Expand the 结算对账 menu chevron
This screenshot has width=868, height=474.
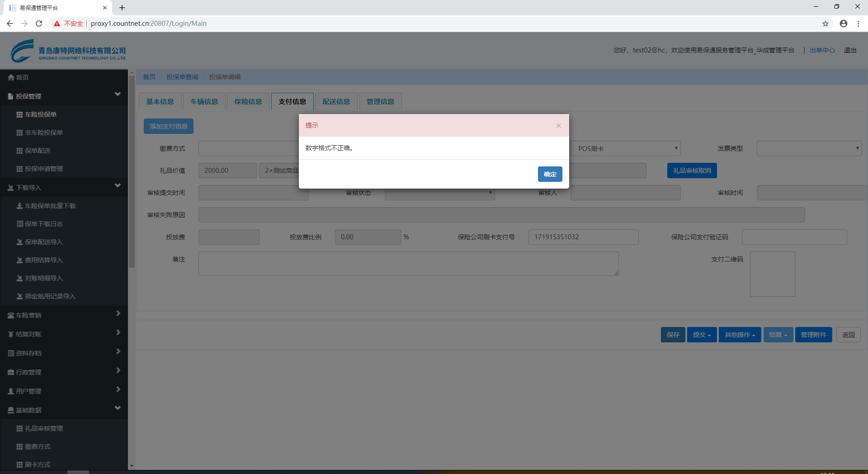[x=118, y=332]
